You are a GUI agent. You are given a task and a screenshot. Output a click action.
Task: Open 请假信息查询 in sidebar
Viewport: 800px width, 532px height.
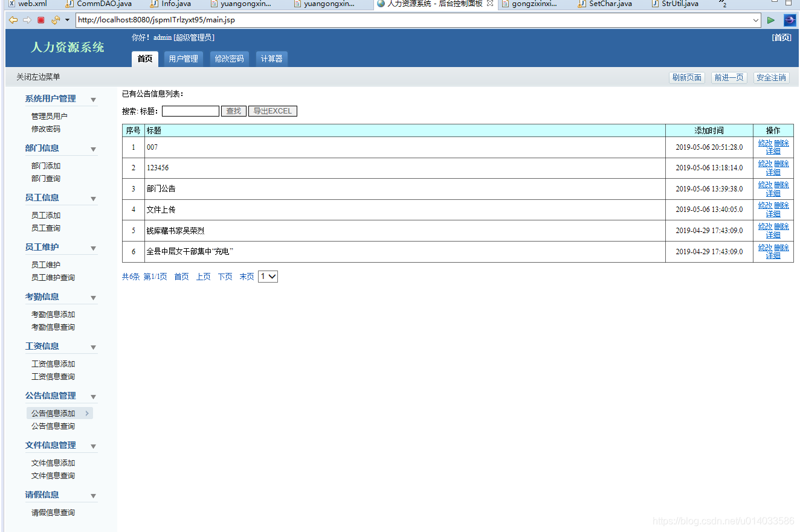[x=53, y=513]
